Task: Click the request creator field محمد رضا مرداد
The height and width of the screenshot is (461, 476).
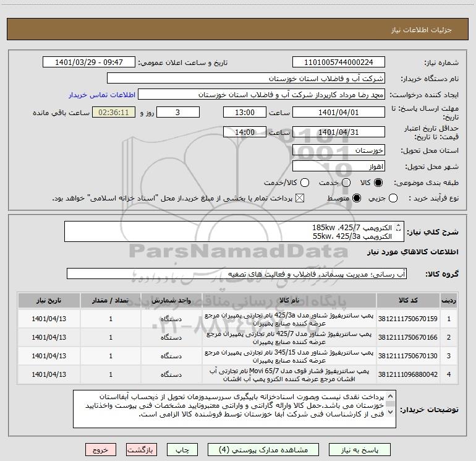Action: coord(261,95)
